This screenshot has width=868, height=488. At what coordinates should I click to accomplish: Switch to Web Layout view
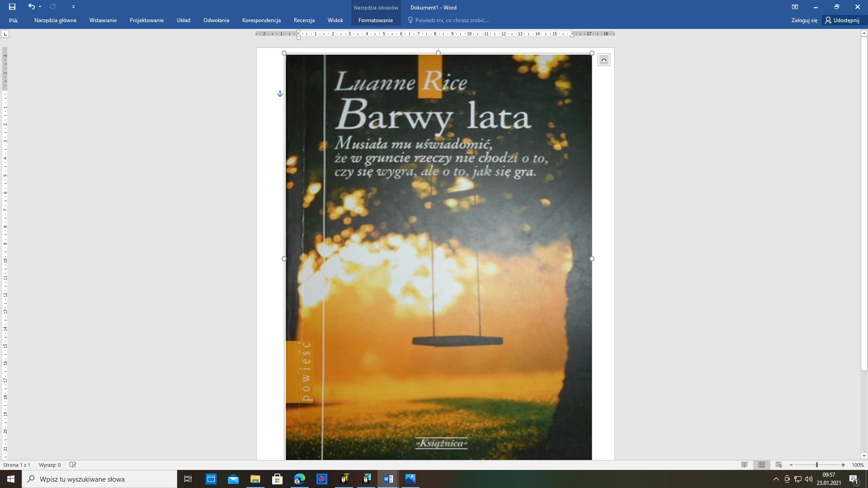tap(778, 465)
